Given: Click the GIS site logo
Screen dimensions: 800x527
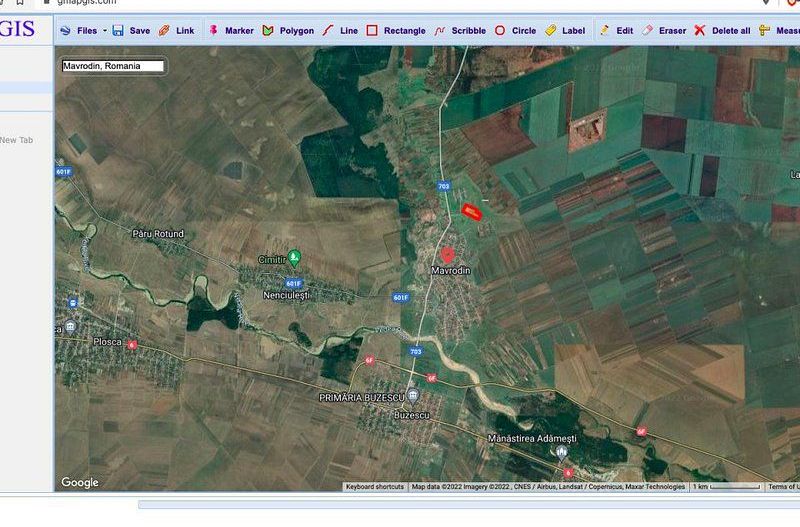Looking at the screenshot, I should click(18, 28).
